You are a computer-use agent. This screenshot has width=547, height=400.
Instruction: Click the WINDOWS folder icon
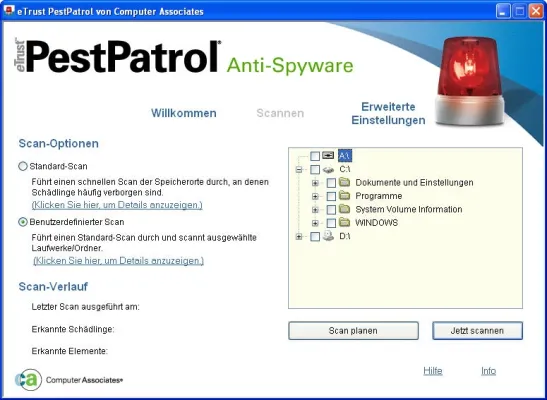(344, 222)
